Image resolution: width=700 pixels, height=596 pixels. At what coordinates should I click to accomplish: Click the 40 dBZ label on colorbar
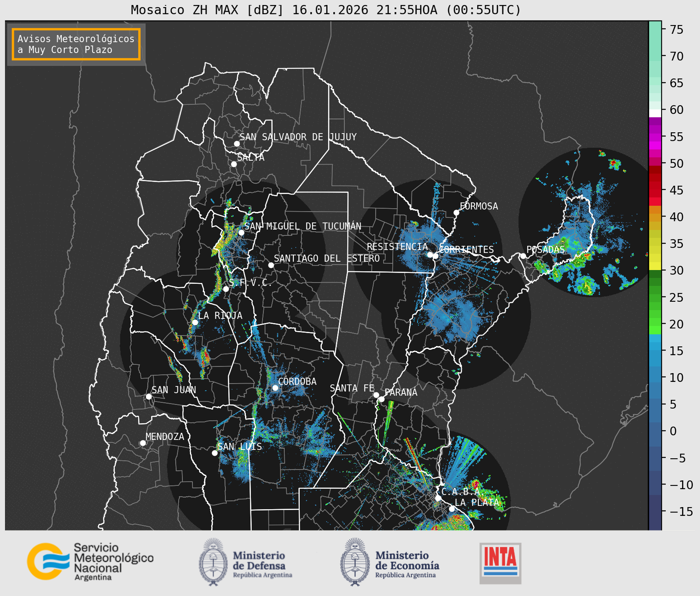pos(677,217)
